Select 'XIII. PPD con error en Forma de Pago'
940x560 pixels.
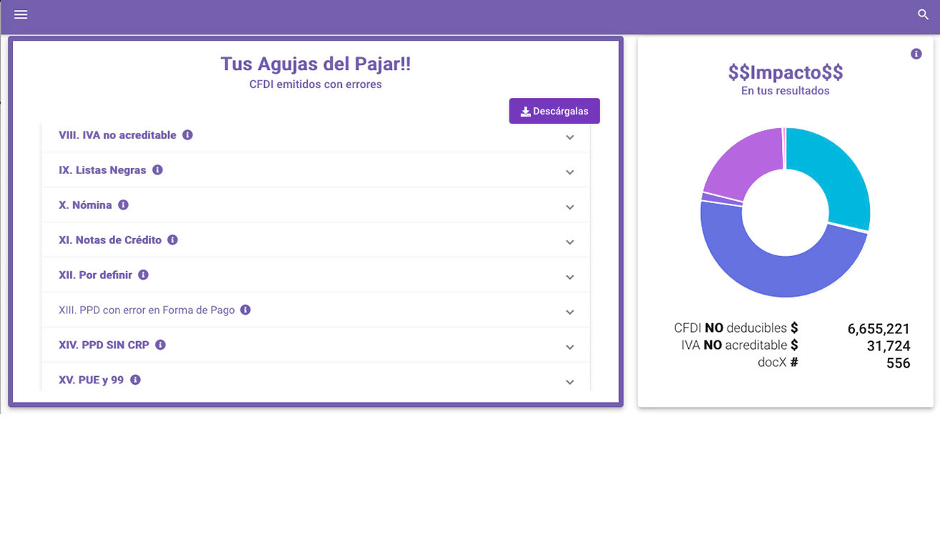coord(147,310)
